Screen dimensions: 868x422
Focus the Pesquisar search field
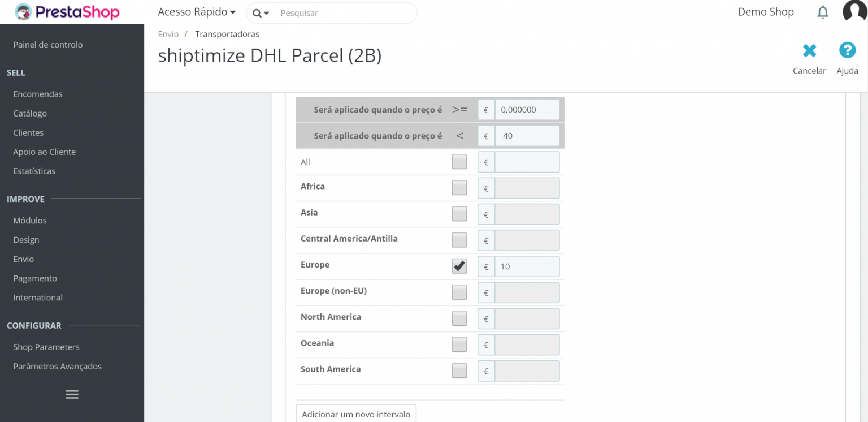click(345, 13)
